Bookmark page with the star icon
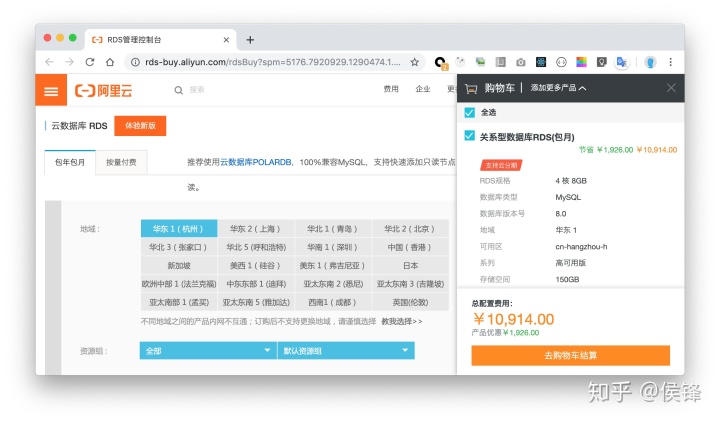The image size is (720, 422). tap(415, 62)
